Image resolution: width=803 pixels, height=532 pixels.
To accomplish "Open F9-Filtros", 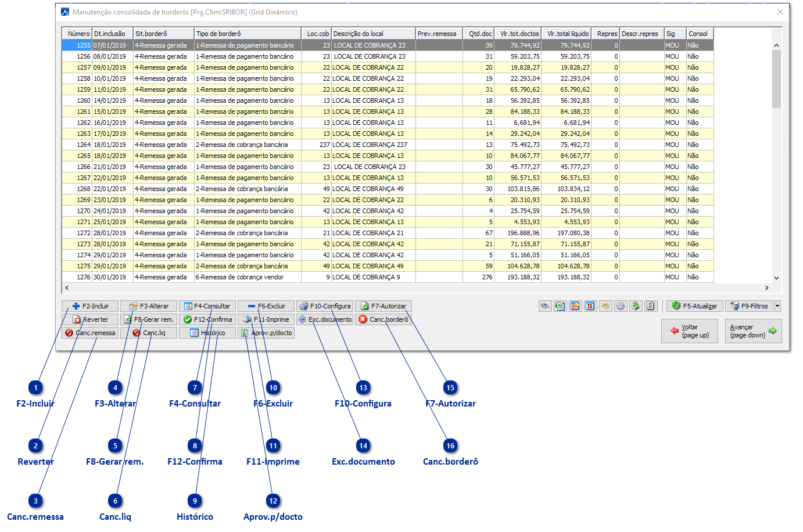I will [749, 306].
